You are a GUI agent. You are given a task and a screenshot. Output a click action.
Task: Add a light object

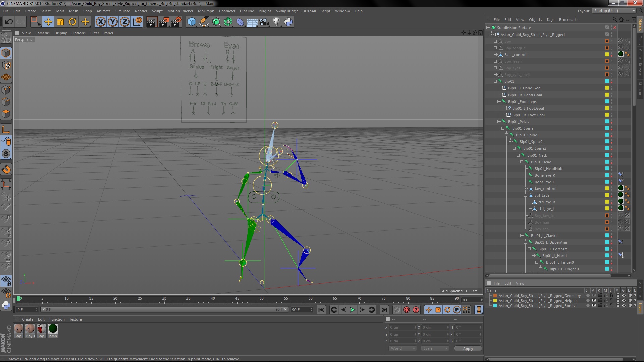(276, 22)
